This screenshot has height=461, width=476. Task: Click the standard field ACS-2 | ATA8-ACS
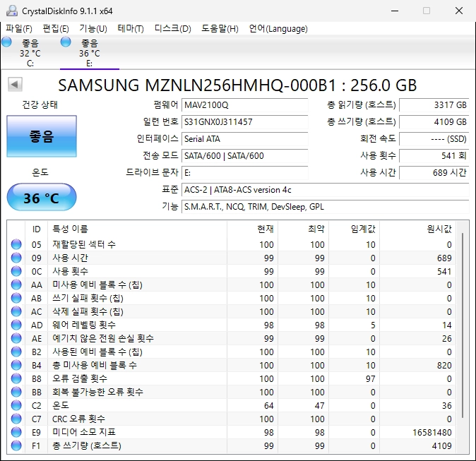point(326,190)
